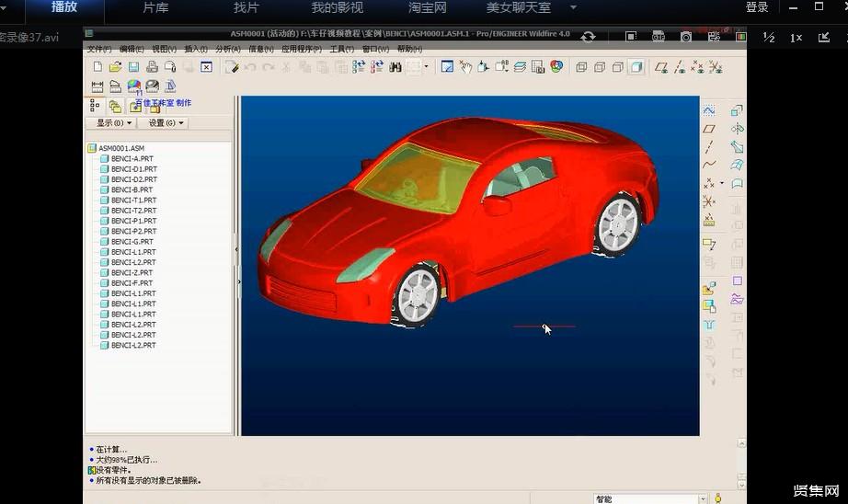Select BENCI-A.PRT in the model tree

point(132,158)
